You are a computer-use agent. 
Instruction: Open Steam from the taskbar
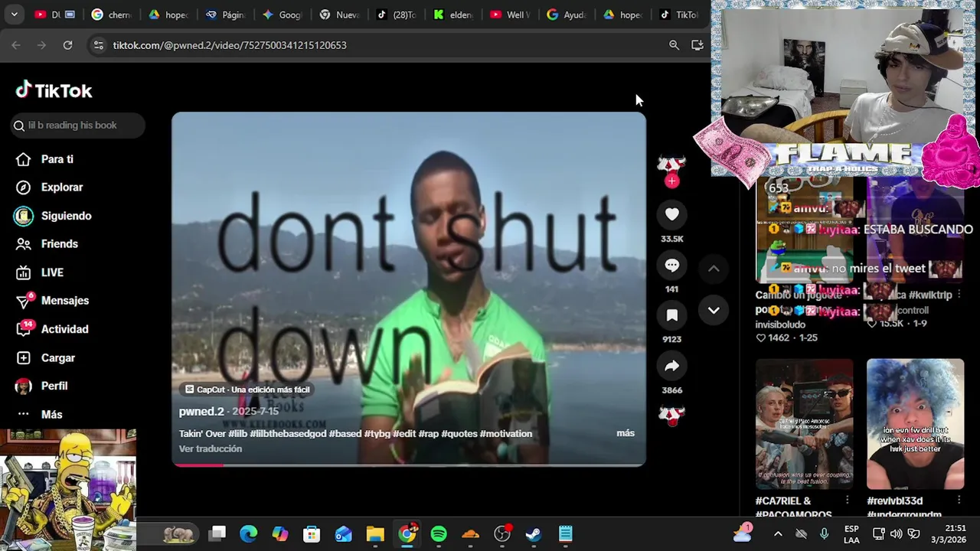pos(534,534)
